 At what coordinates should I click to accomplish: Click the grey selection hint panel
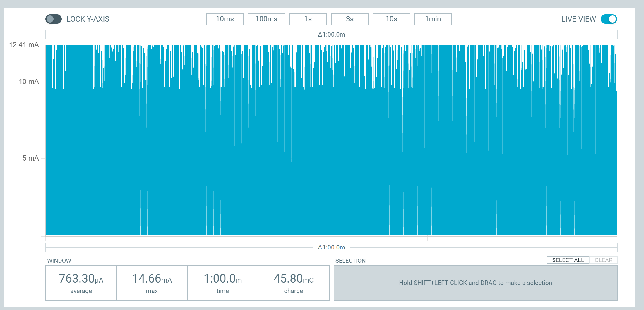point(475,283)
